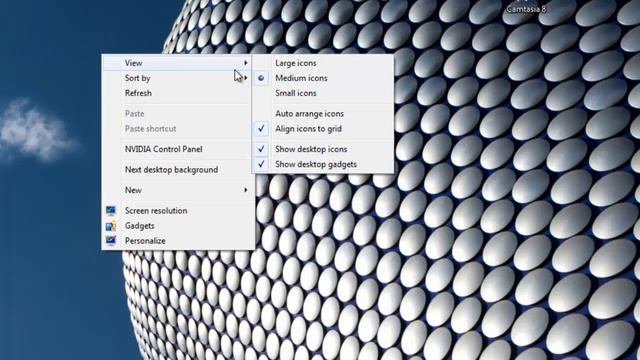Expand the arrow beside View
Image resolution: width=640 pixels, height=360 pixels.
tap(246, 63)
